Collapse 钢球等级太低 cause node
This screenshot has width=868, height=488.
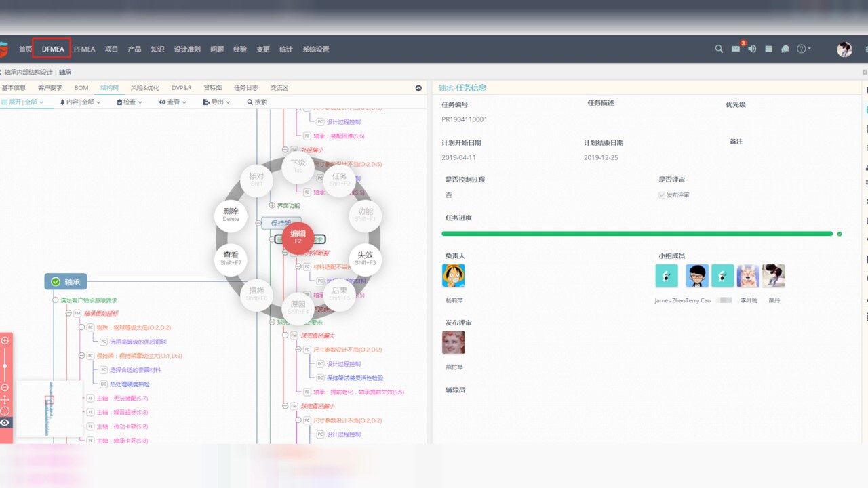tap(81, 327)
